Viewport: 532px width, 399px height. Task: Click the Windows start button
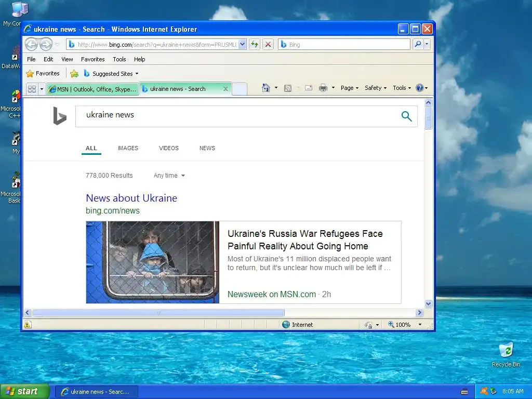(x=25, y=392)
